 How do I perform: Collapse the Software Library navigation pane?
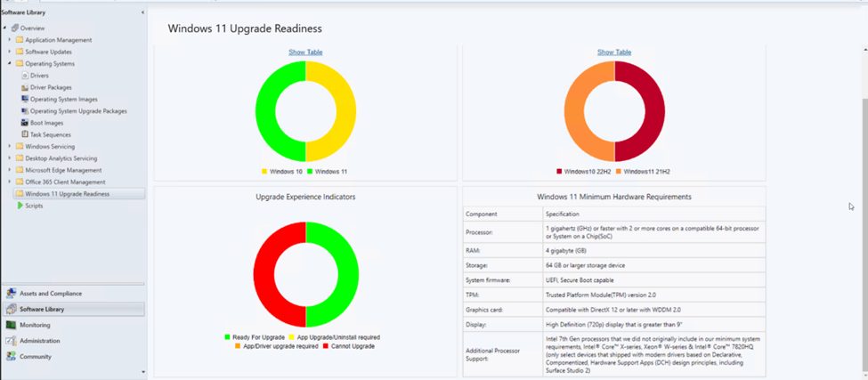click(x=142, y=12)
